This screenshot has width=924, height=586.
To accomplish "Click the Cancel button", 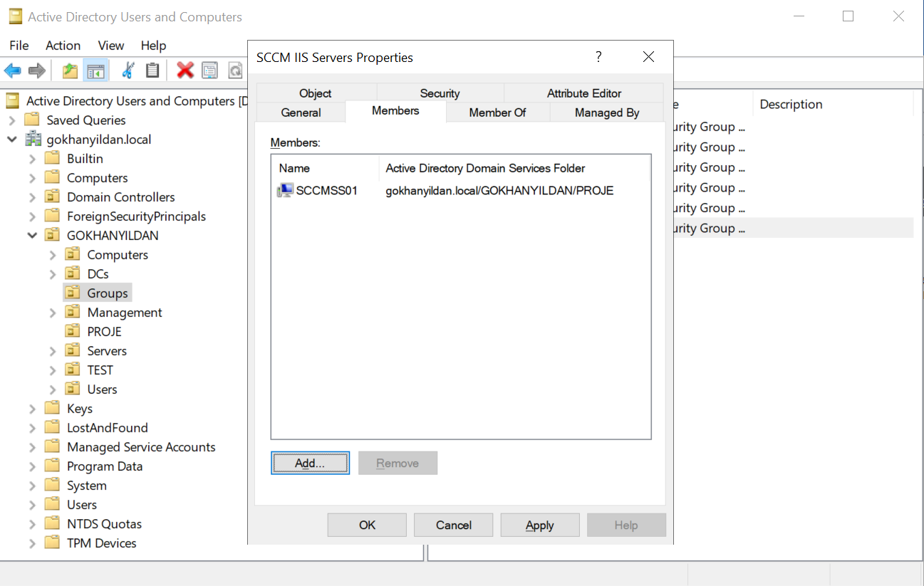I will (454, 525).
